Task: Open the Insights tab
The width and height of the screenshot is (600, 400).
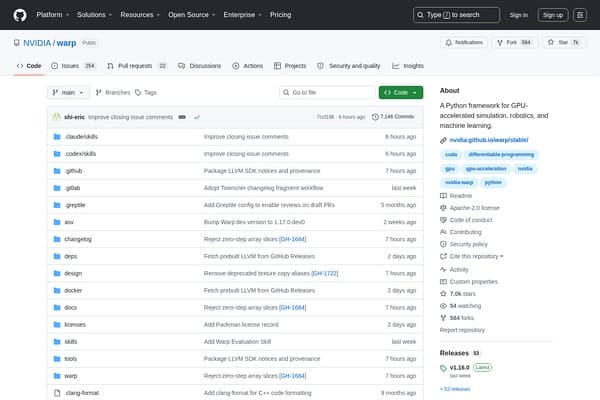Action: coord(408,66)
